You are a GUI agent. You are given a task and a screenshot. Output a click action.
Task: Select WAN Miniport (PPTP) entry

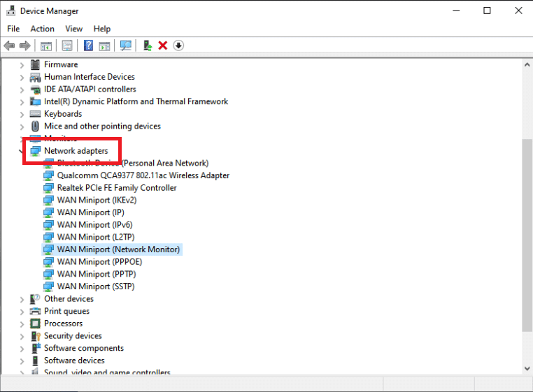coord(97,274)
